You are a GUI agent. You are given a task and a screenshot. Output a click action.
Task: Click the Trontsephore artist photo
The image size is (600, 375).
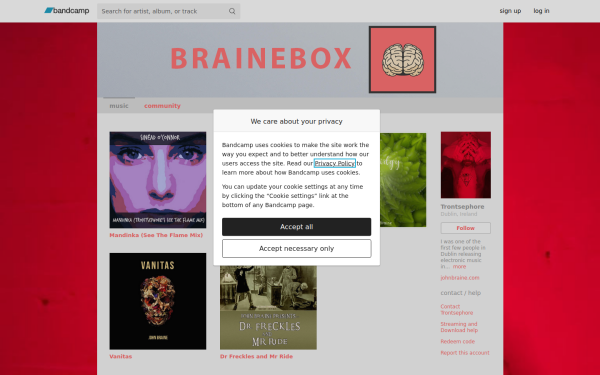pyautogui.click(x=466, y=165)
